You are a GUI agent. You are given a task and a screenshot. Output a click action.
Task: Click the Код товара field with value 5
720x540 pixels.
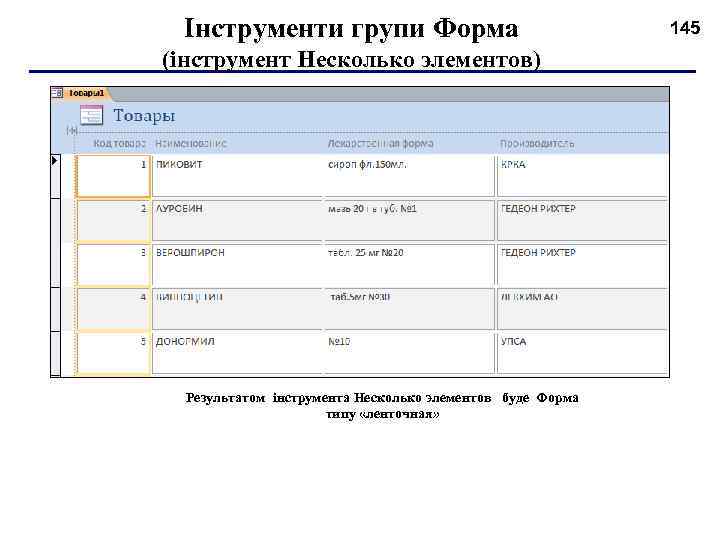[113, 354]
